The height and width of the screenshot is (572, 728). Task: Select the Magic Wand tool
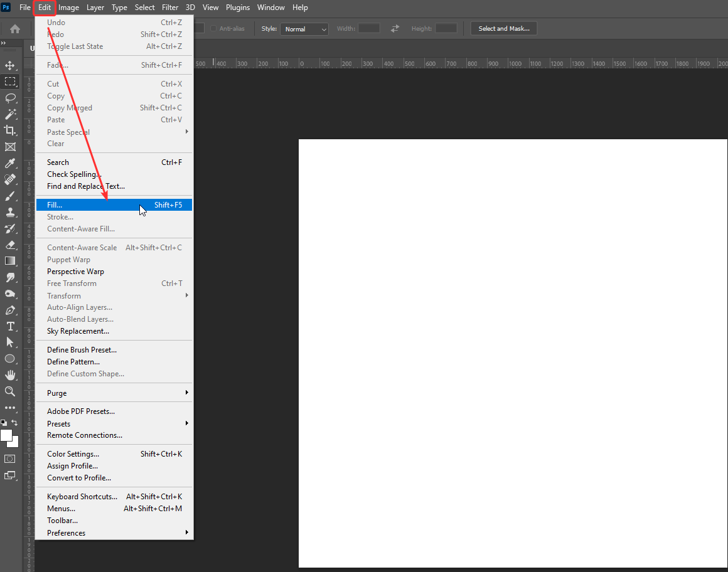(x=10, y=114)
